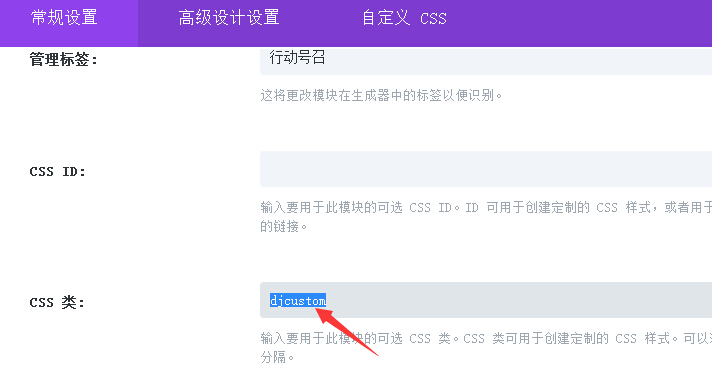This screenshot has width=712, height=379.
Task: Click the 分隔。 description line
Action: click(277, 357)
